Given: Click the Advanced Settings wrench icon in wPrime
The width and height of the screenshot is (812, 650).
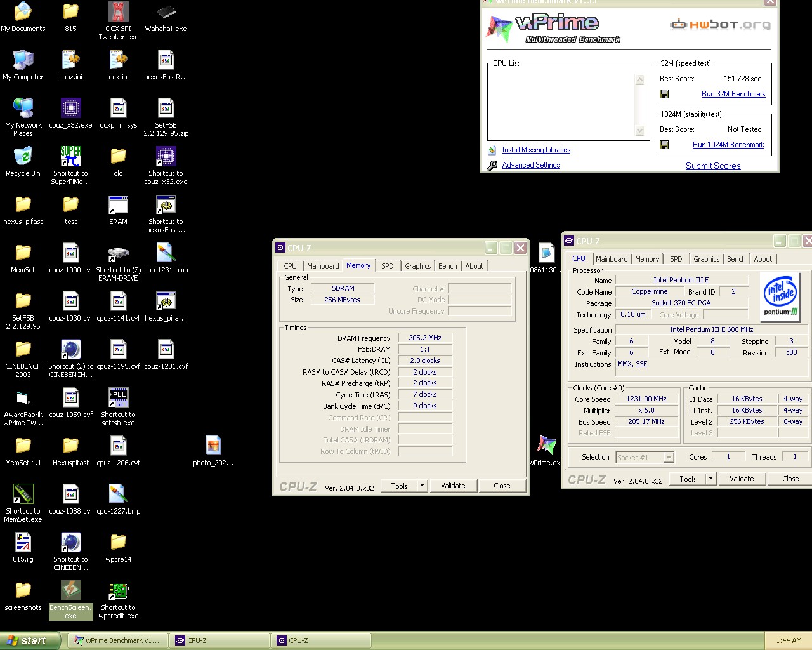Looking at the screenshot, I should pos(492,165).
